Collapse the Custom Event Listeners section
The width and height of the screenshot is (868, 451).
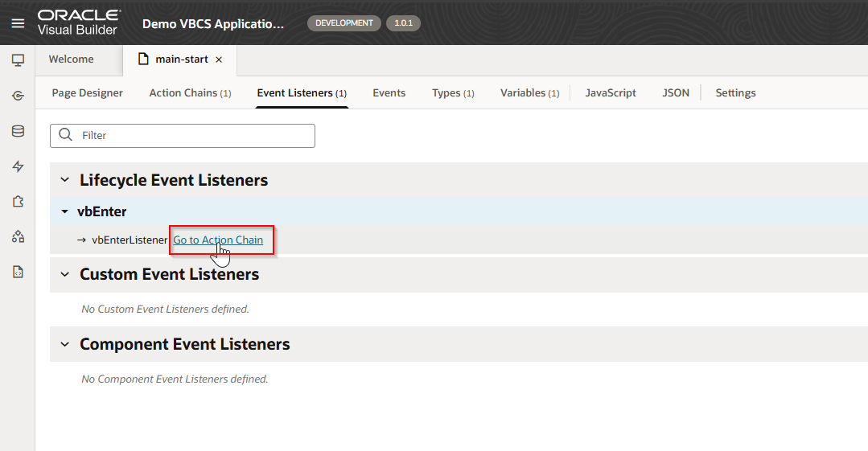click(x=65, y=274)
